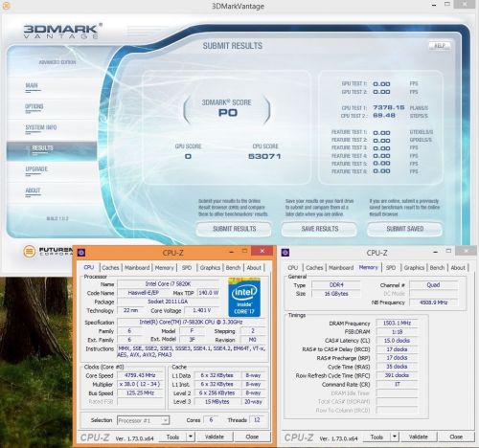Click the Bus Speed value 125.25 MHz
The height and width of the screenshot is (448, 479).
click(140, 393)
